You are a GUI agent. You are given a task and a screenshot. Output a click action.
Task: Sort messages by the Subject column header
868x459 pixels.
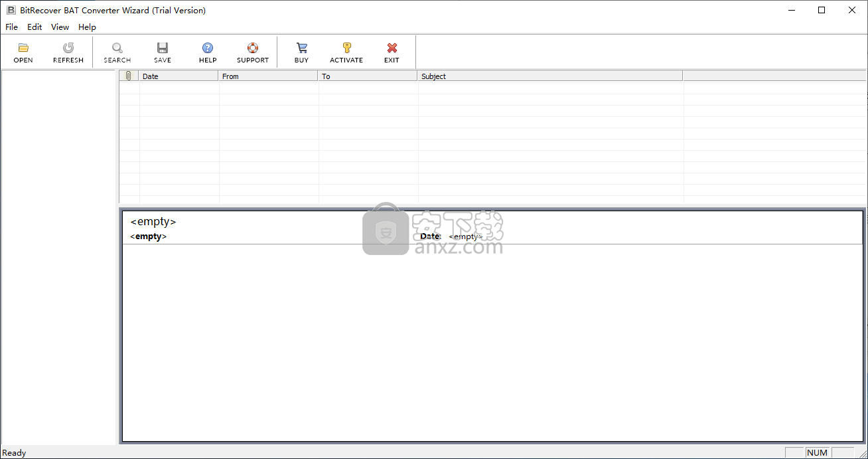click(550, 76)
